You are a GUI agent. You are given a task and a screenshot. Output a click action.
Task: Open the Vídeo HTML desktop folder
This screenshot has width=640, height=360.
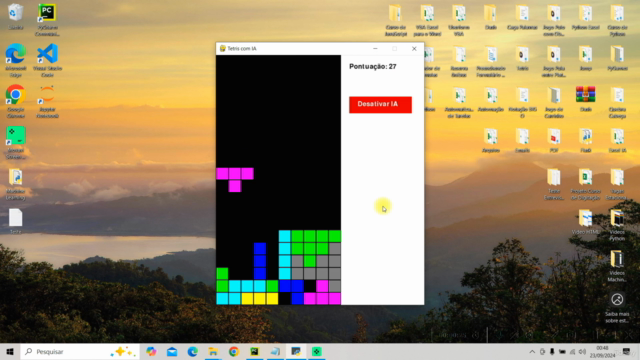pos(585,222)
